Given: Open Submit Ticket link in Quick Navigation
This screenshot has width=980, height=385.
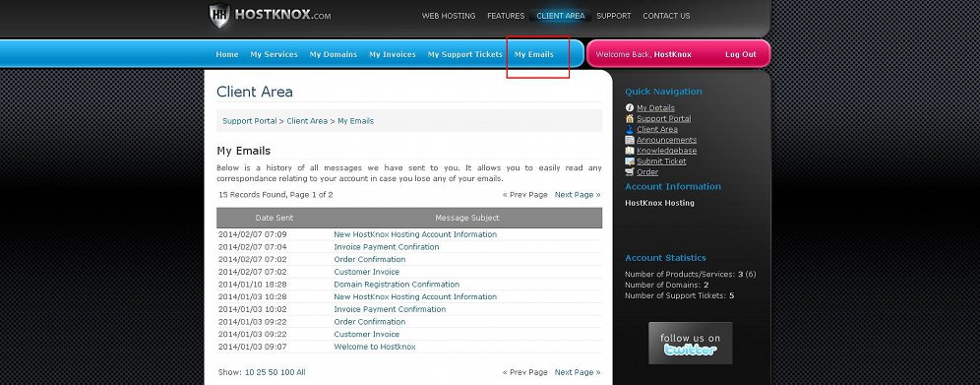Looking at the screenshot, I should [661, 161].
